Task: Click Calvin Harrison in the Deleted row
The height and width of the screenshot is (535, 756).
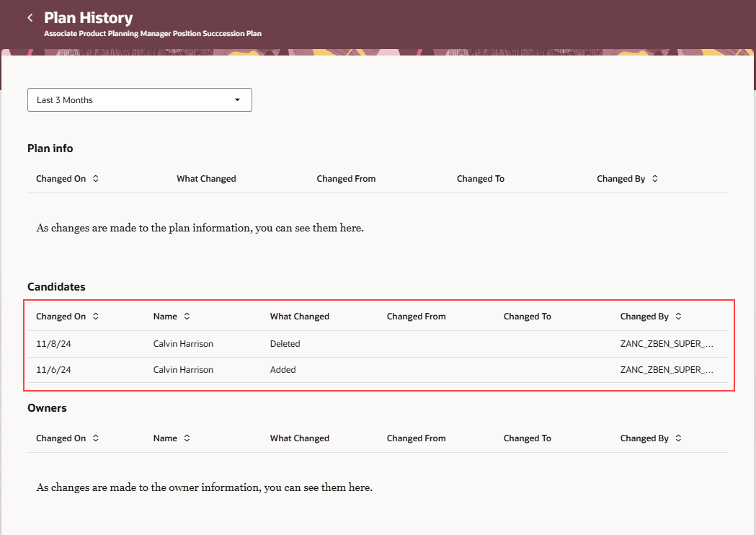Action: point(183,343)
